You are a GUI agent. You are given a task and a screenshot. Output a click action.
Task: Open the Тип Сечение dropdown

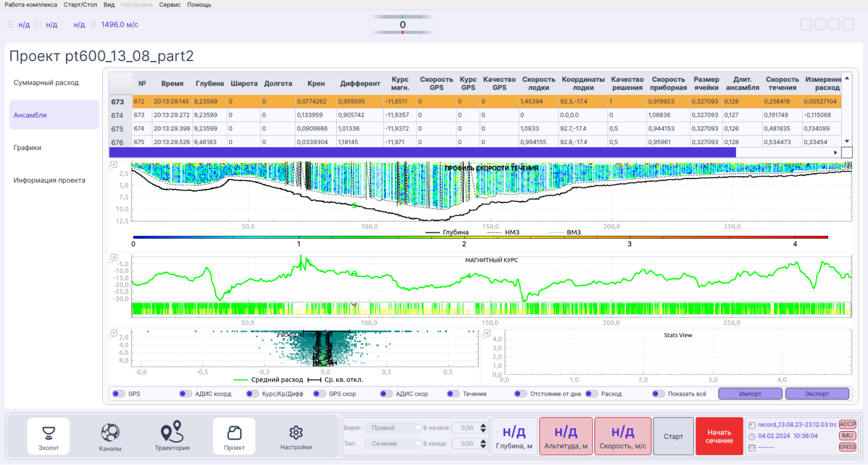[x=394, y=444]
